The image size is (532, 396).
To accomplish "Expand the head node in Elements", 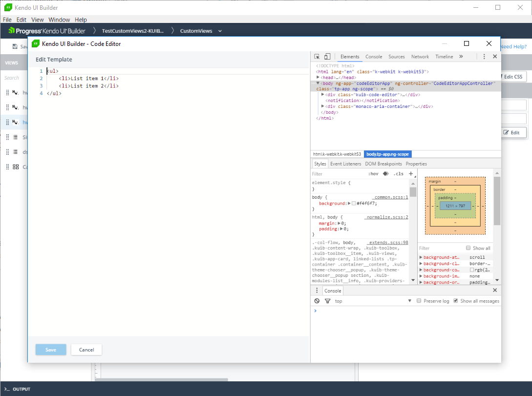I will point(319,77).
